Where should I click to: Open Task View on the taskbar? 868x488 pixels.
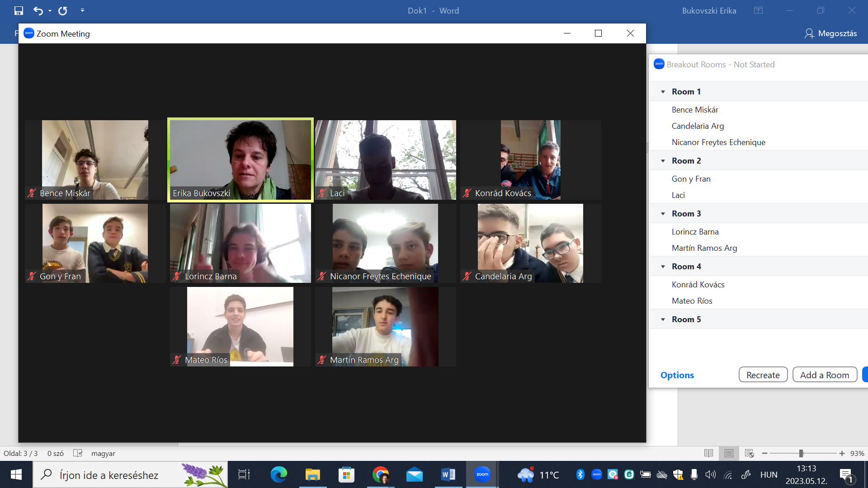coord(244,474)
